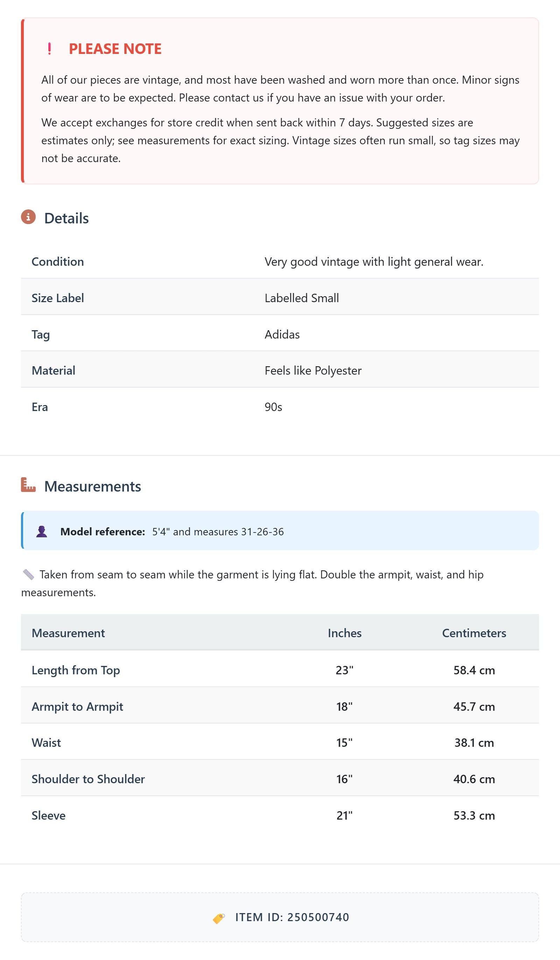The height and width of the screenshot is (960, 560).
Task: Click the Centimeters column header
Action: (474, 633)
